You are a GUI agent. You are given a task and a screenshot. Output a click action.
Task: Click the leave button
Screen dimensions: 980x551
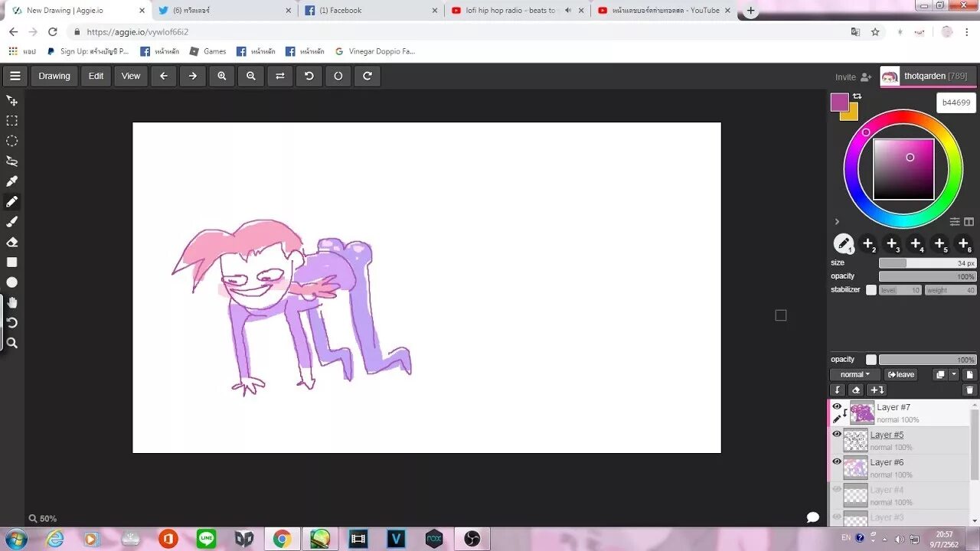(901, 375)
